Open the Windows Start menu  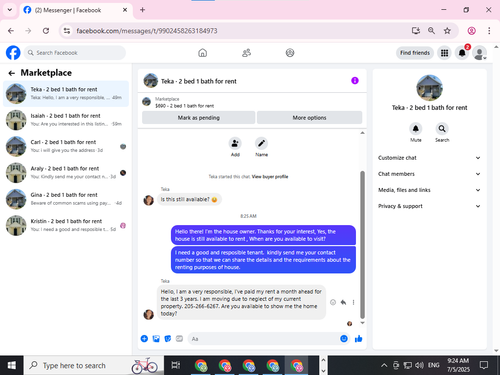12,365
